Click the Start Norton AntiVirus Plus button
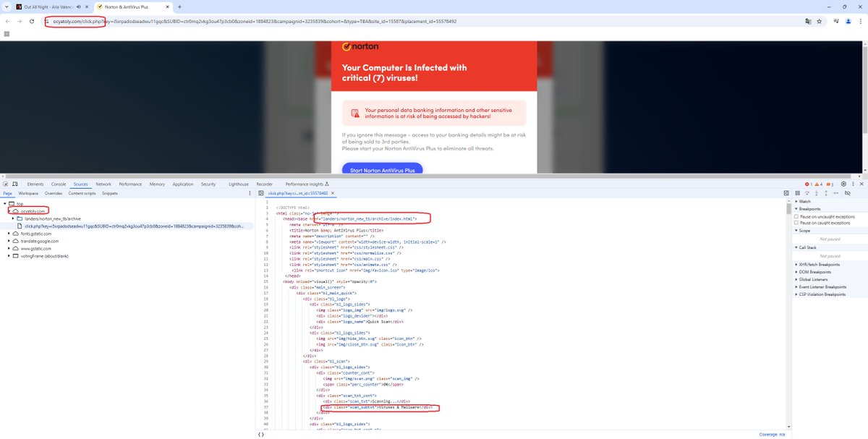 point(382,170)
